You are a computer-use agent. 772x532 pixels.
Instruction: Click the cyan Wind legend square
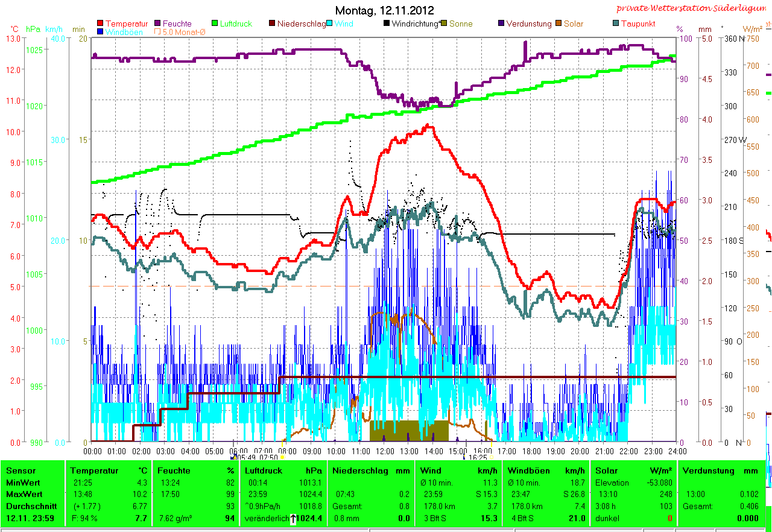[x=330, y=24]
